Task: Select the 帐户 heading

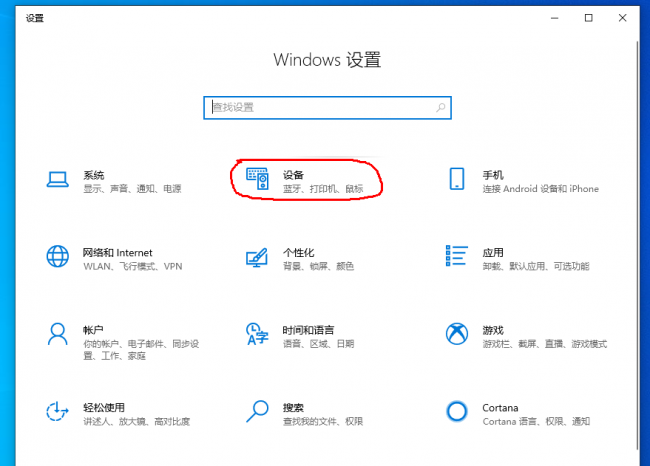Action: pos(93,330)
